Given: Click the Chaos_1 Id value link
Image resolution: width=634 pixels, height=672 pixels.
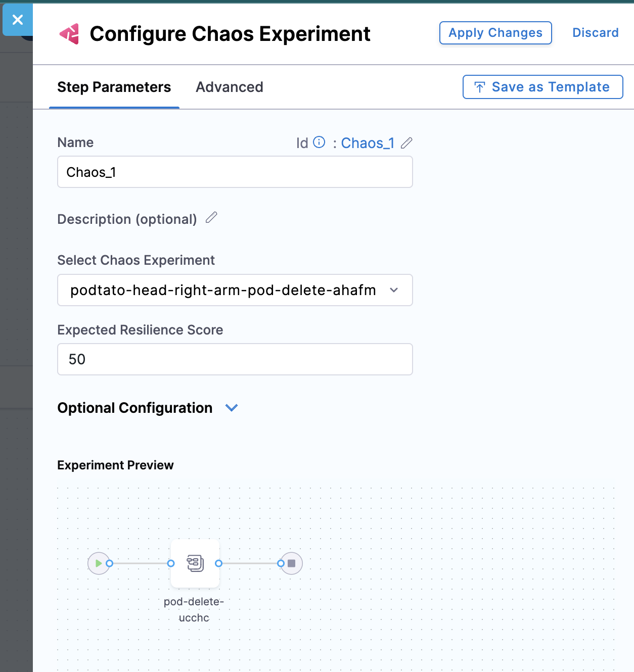Looking at the screenshot, I should click(x=368, y=143).
